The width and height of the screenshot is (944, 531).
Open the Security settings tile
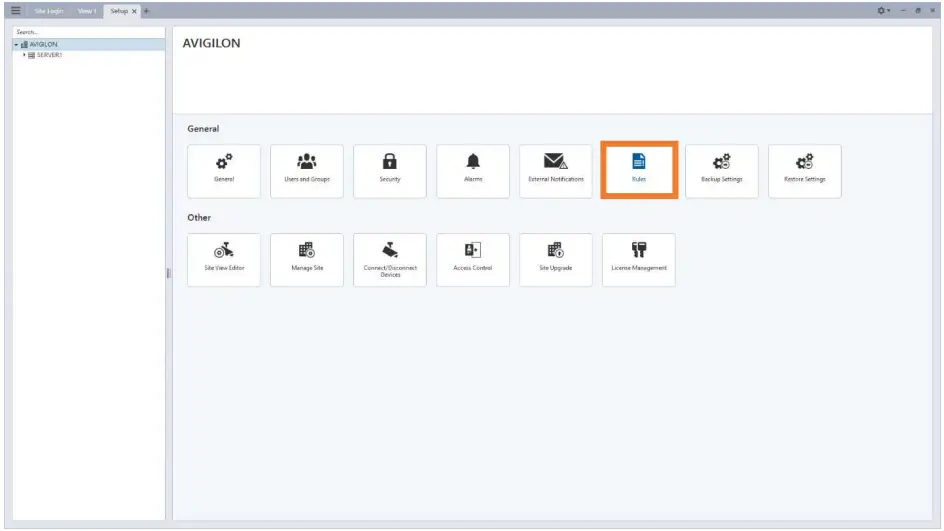point(390,171)
